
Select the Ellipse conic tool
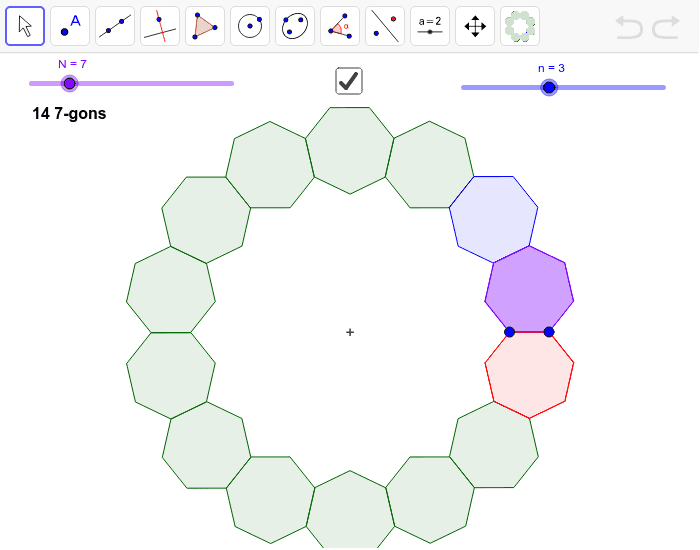295,26
